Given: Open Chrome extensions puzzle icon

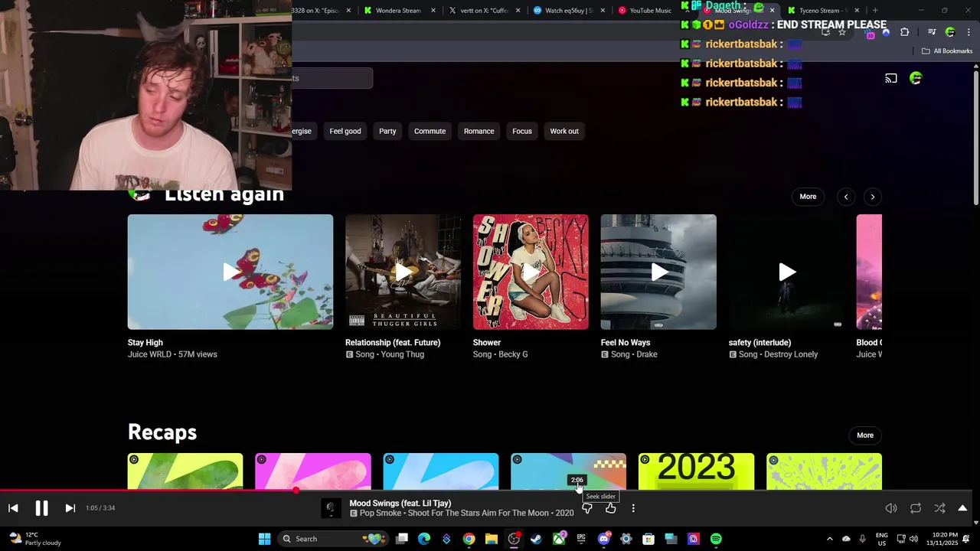Looking at the screenshot, I should click(x=904, y=32).
